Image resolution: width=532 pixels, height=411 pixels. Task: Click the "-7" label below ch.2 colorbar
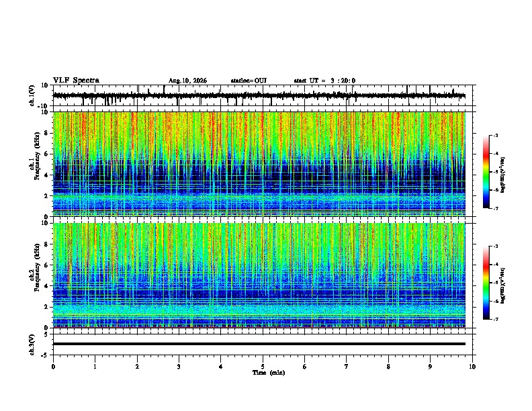coord(495,320)
